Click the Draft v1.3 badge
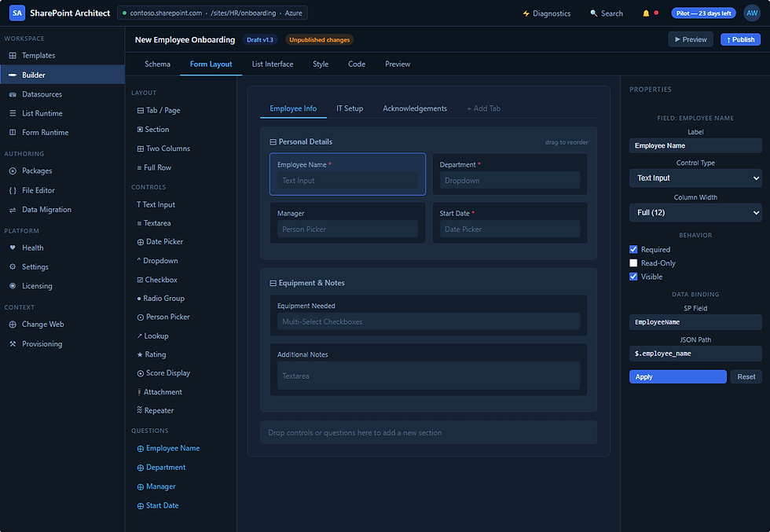The height and width of the screenshot is (532, 770). click(260, 40)
